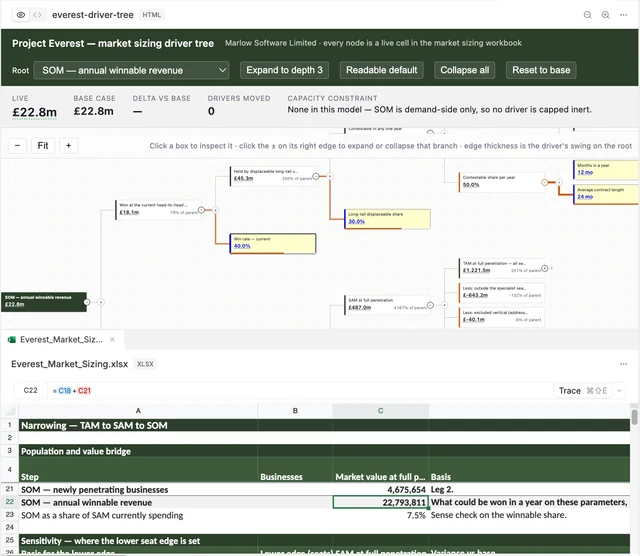
Task: Select all cells via the sheet corner
Action: [x=9, y=411]
